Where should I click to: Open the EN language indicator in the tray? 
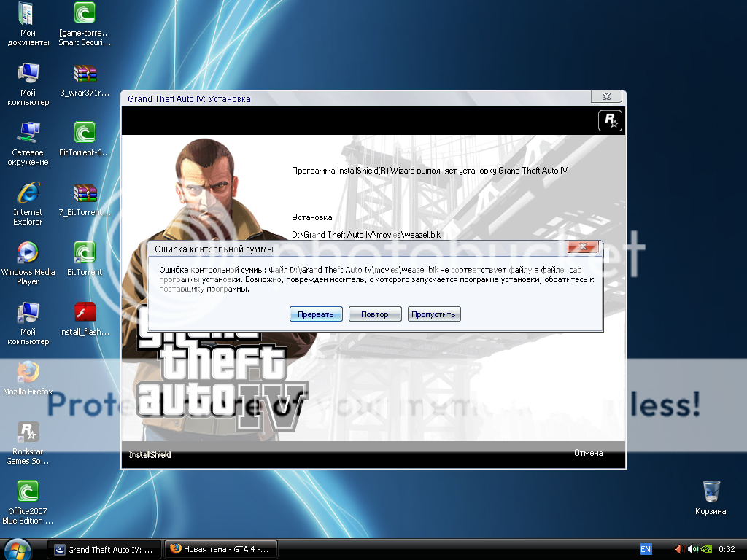coord(646,549)
